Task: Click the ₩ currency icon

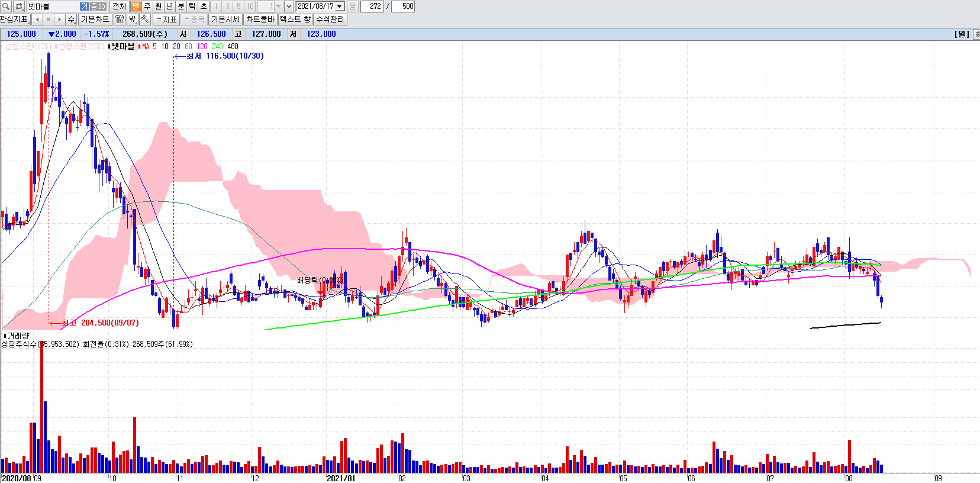Action: (x=133, y=20)
